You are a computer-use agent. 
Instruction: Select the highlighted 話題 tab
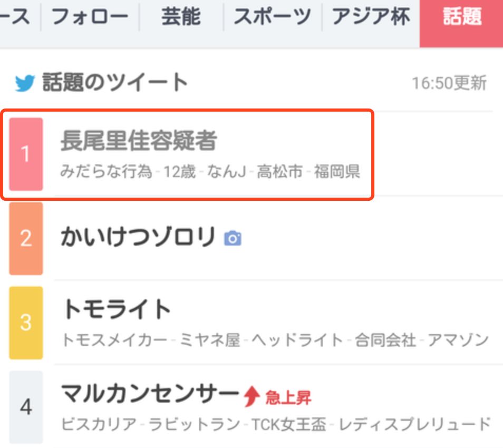click(461, 18)
